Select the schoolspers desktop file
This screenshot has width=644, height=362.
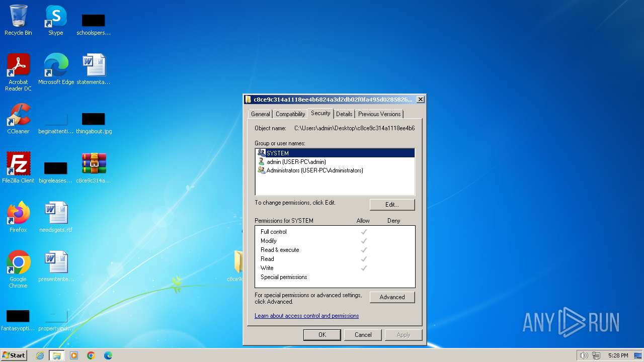point(94,24)
